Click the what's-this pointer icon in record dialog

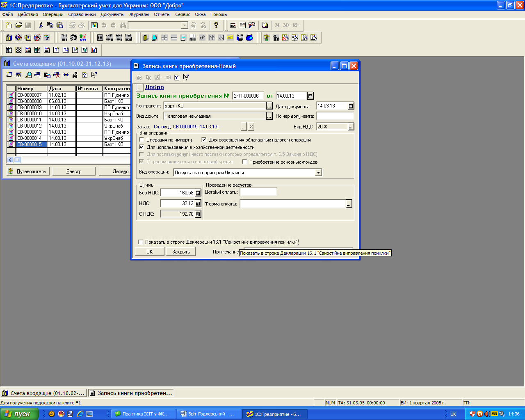[186, 77]
